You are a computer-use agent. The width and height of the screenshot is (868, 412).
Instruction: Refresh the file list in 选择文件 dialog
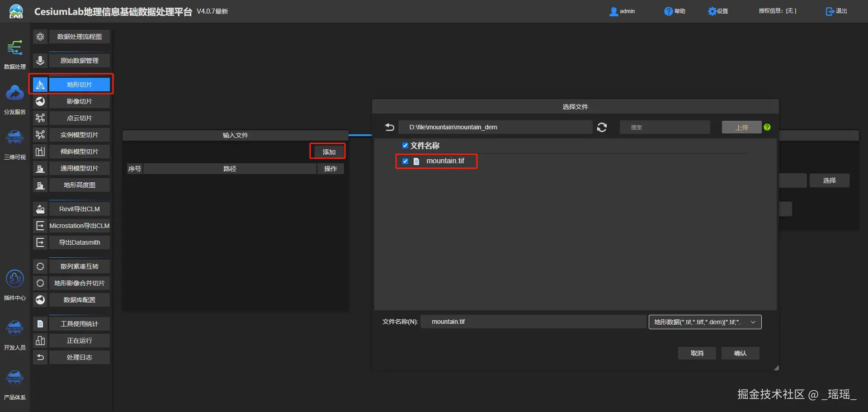pos(602,128)
